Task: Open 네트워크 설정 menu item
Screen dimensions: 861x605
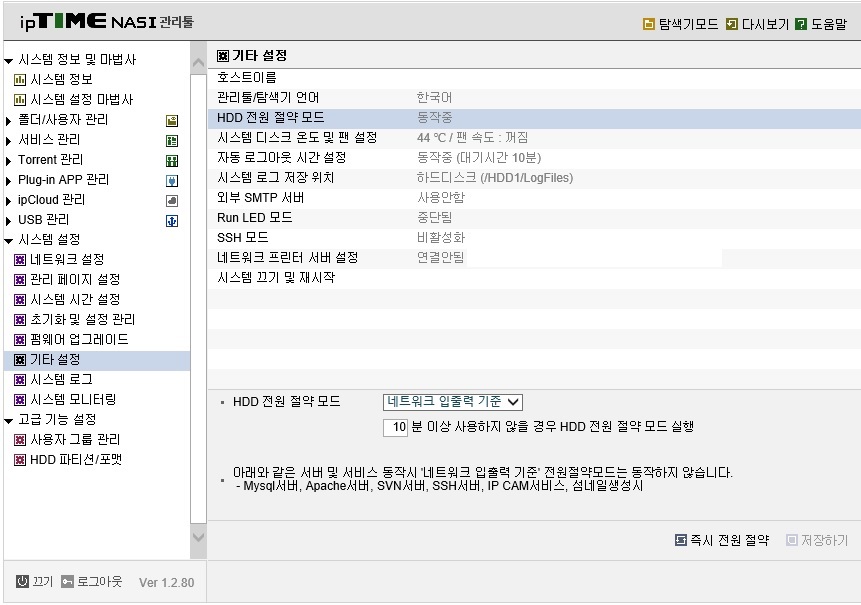Action: (x=67, y=260)
